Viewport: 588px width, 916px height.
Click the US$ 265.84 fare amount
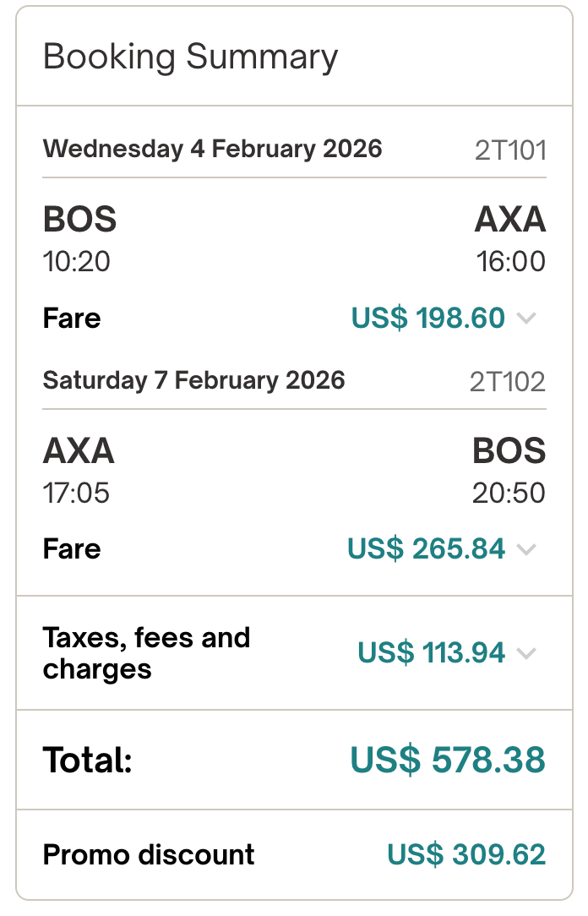(x=427, y=549)
